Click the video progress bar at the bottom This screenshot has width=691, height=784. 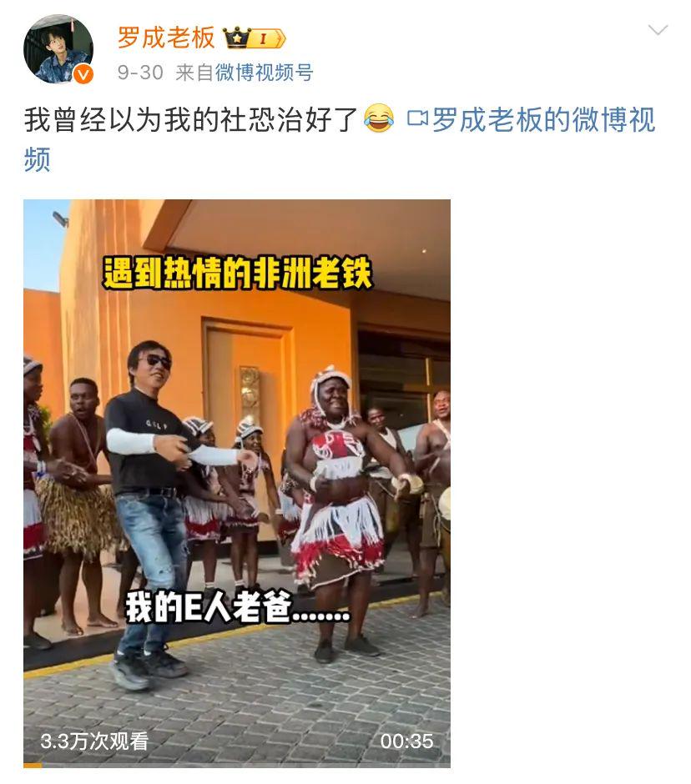click(237, 766)
